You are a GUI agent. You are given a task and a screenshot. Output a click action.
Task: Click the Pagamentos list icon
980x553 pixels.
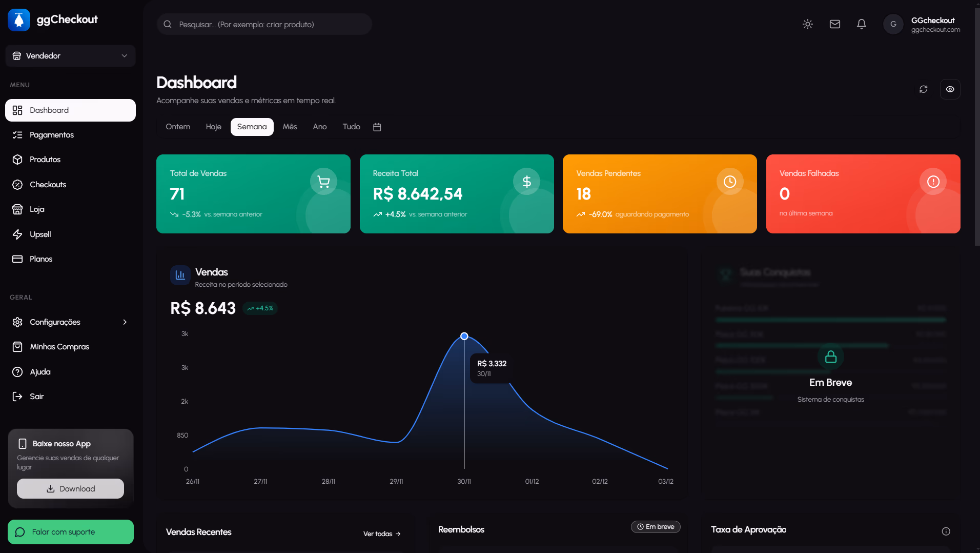[x=17, y=135]
